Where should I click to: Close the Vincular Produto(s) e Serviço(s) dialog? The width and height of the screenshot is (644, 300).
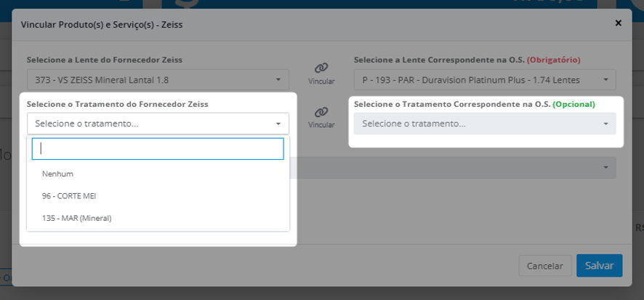tap(618, 23)
